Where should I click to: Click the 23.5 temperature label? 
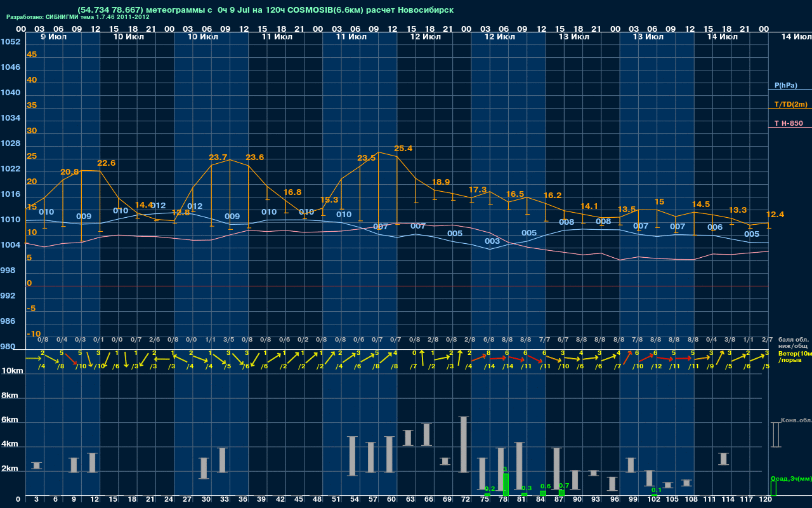[367, 158]
